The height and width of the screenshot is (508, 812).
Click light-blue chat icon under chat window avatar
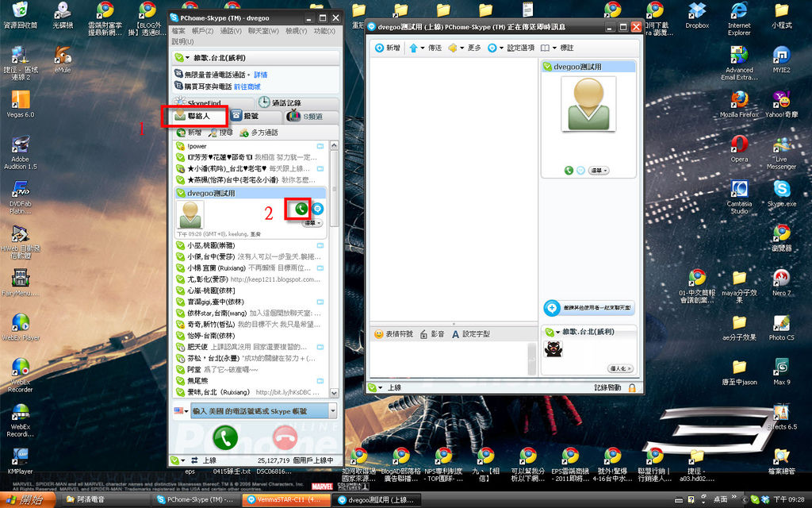click(x=580, y=170)
